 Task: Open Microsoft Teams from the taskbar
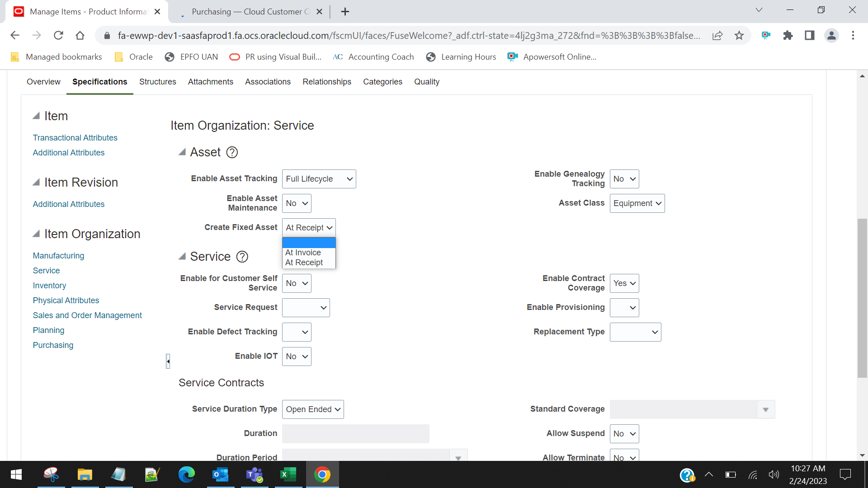[x=254, y=474]
